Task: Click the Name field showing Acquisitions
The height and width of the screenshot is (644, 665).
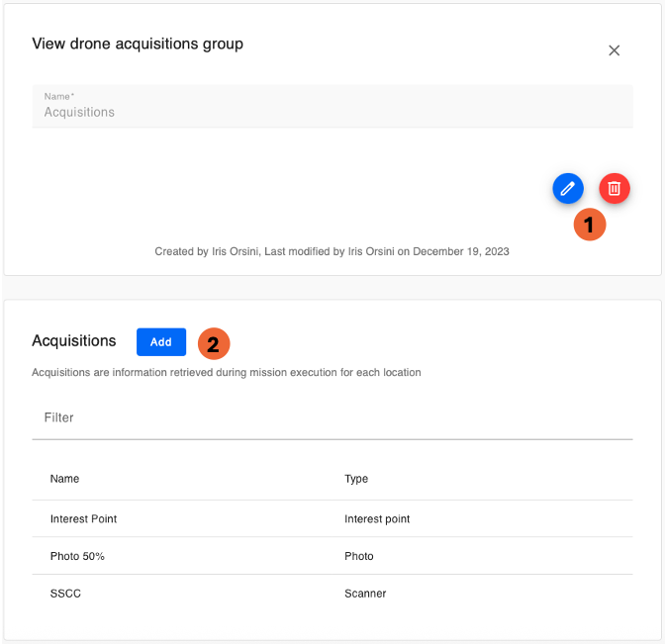Action: click(332, 106)
